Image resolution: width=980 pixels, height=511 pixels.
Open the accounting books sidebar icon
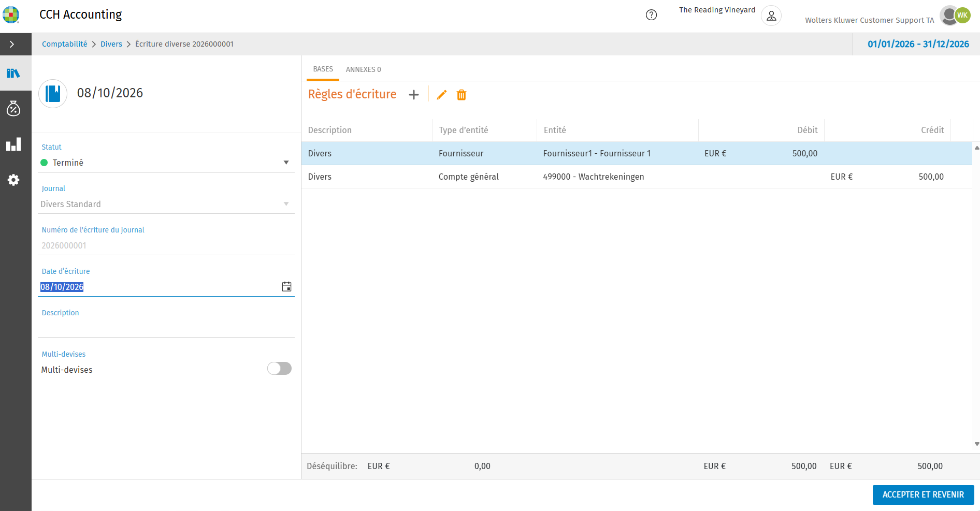tap(13, 73)
